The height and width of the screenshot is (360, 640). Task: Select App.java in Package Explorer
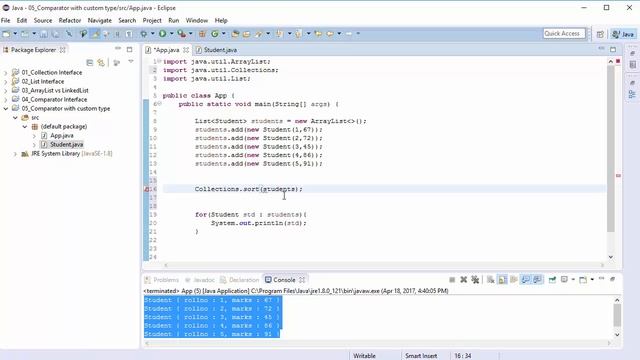(x=62, y=136)
